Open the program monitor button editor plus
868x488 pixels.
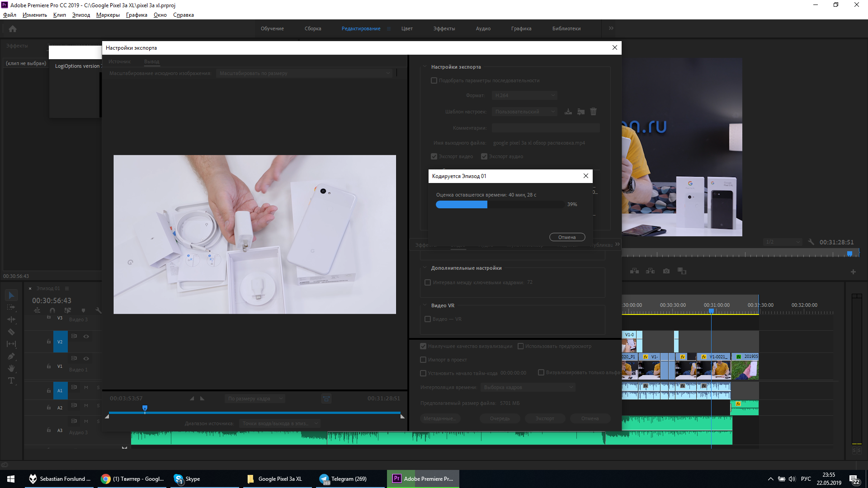point(853,272)
